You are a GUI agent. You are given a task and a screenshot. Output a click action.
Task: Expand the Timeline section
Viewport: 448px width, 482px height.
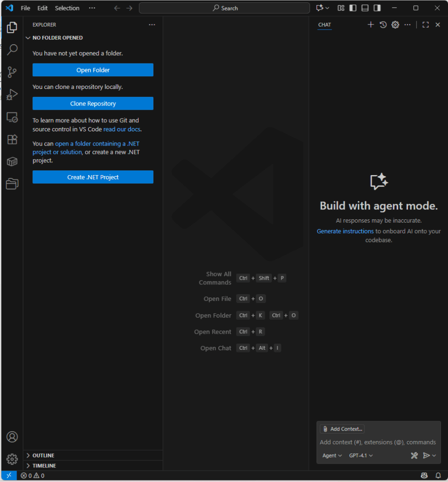pos(44,466)
